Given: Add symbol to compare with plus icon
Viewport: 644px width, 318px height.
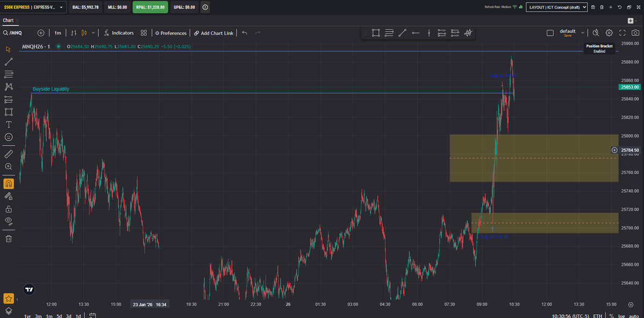Looking at the screenshot, I should point(41,33).
